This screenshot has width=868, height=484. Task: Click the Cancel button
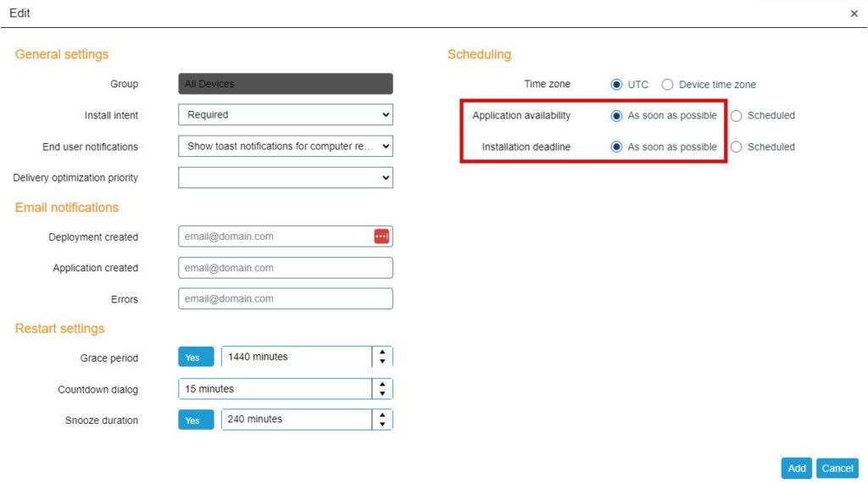pos(837,469)
